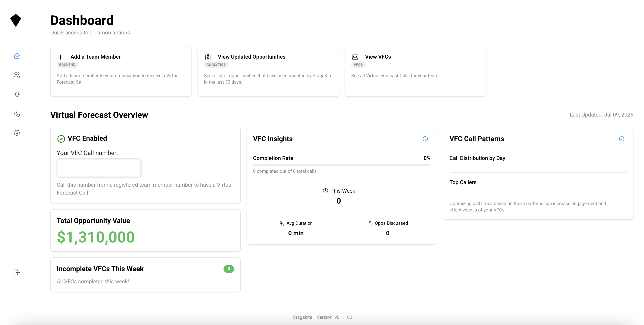
Task: Click VFC Insights info icon
Action: click(425, 139)
